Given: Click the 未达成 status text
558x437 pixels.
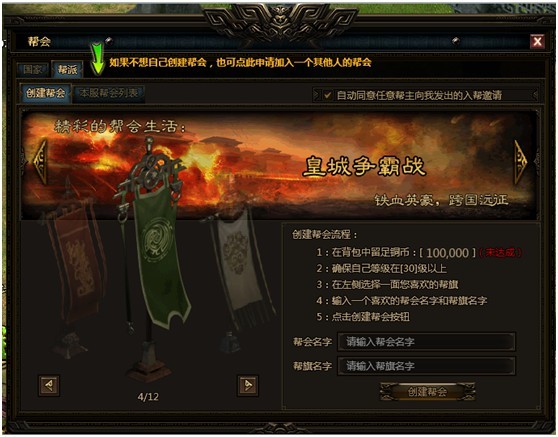Looking at the screenshot, I should [500, 253].
